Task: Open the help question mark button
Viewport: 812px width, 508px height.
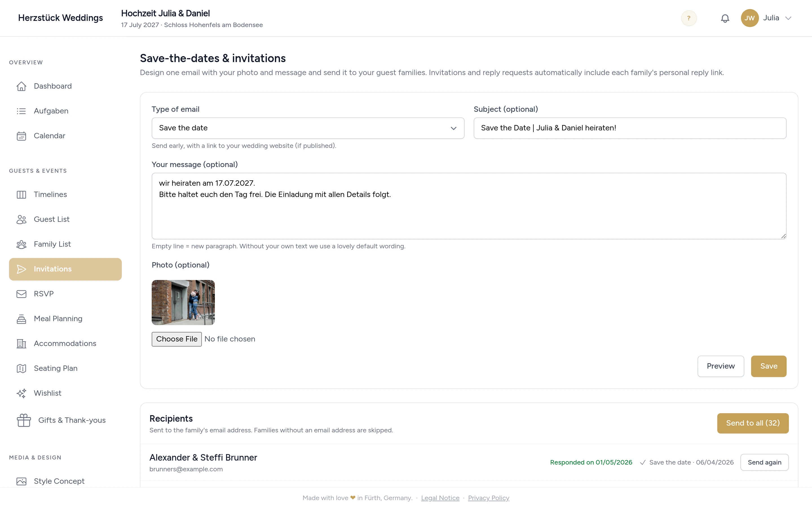Action: (689, 18)
